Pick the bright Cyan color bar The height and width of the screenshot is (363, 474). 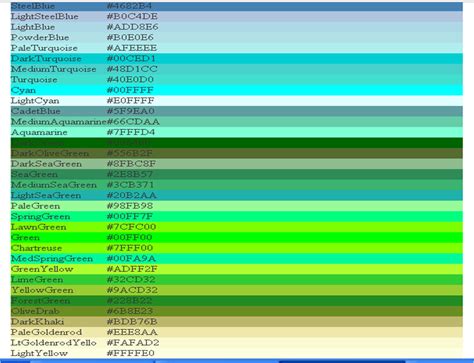(x=237, y=90)
